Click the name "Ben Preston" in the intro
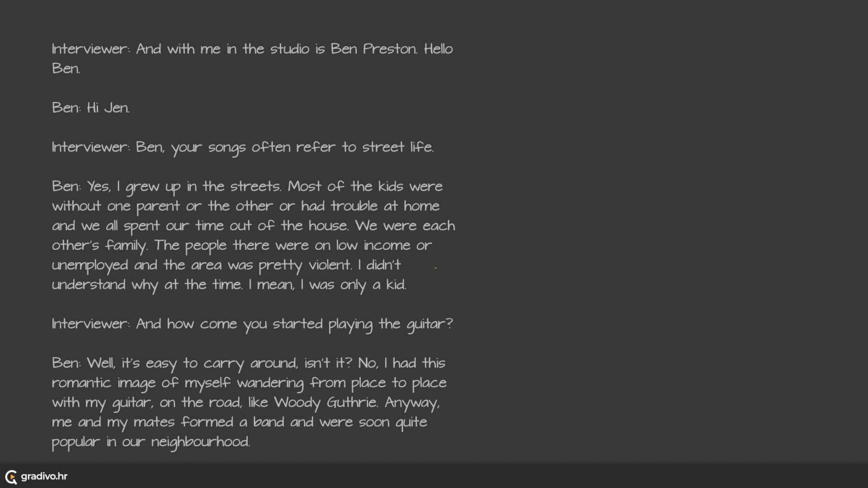868x488 pixels. pyautogui.click(x=373, y=49)
